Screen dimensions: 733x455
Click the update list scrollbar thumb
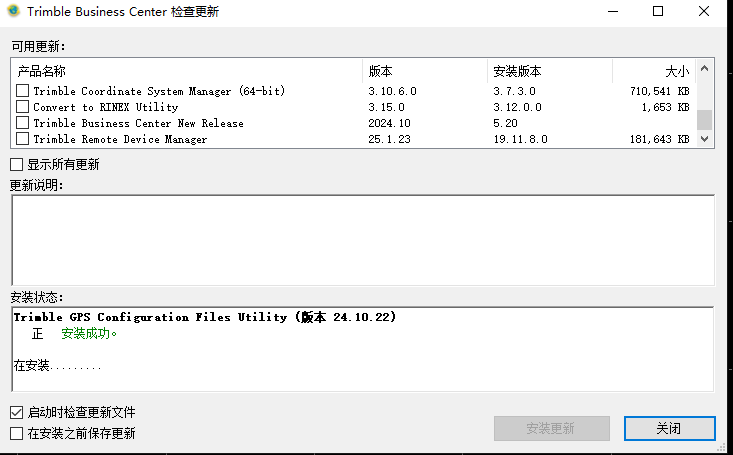(x=704, y=120)
